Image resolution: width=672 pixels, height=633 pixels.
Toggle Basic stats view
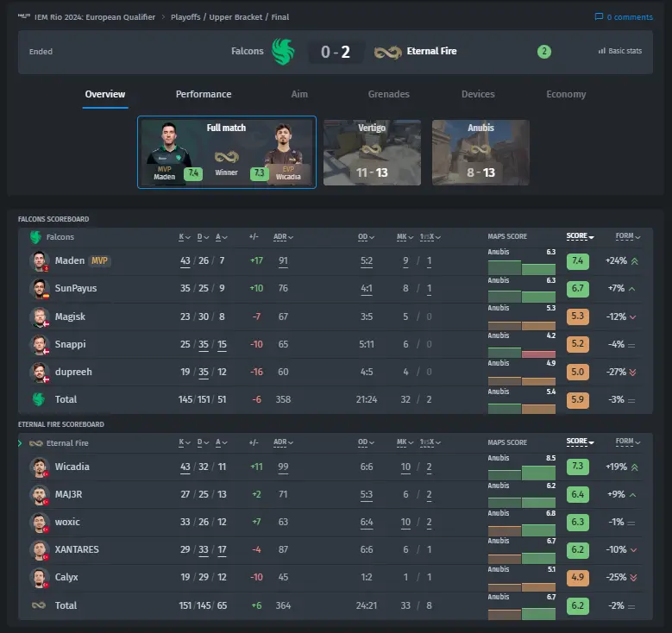(x=619, y=51)
